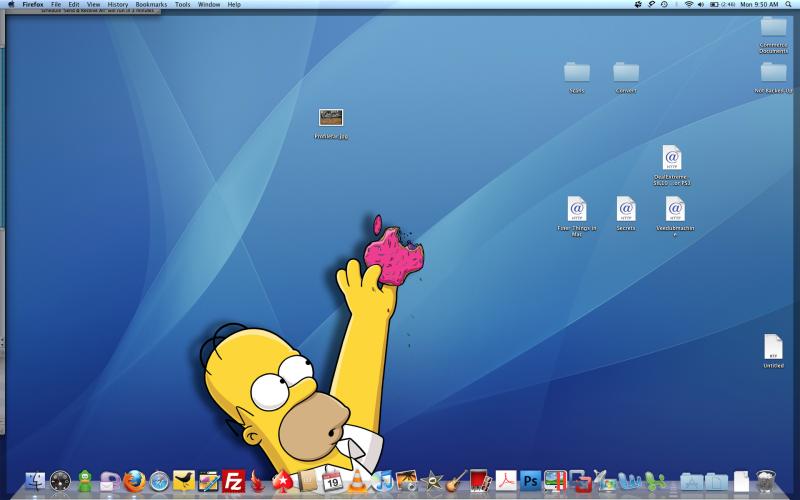Open the Apple menu
Viewport: 800px width, 500px height.
(x=11, y=4)
